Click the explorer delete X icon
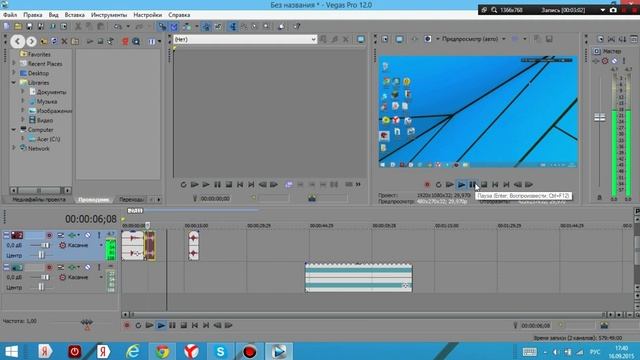Viewport: 640px width, 360px height. click(64, 41)
